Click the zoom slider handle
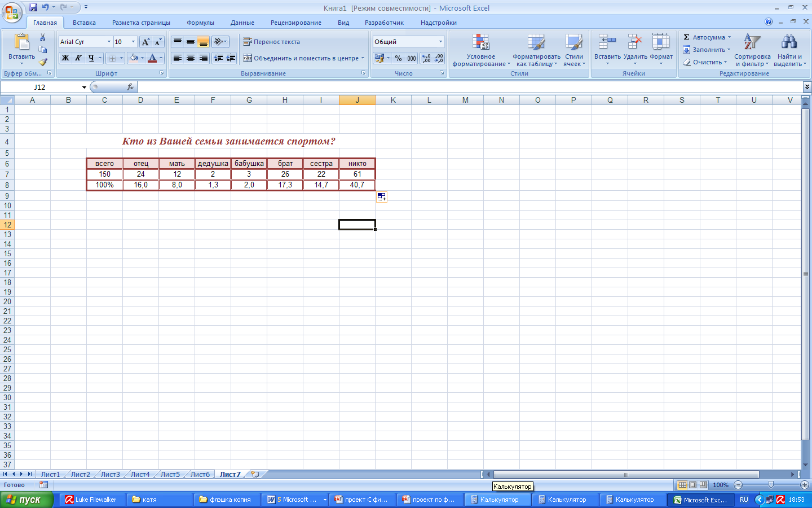The height and width of the screenshot is (508, 812). click(x=771, y=485)
